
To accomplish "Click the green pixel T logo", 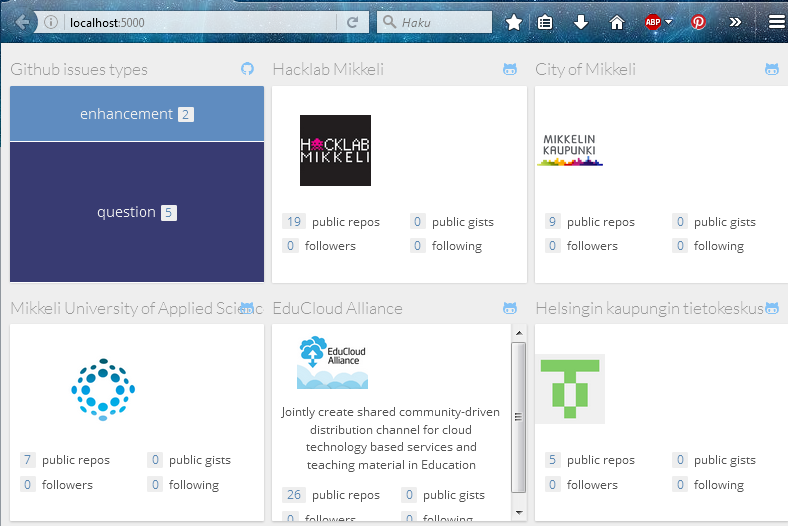I will click(570, 389).
